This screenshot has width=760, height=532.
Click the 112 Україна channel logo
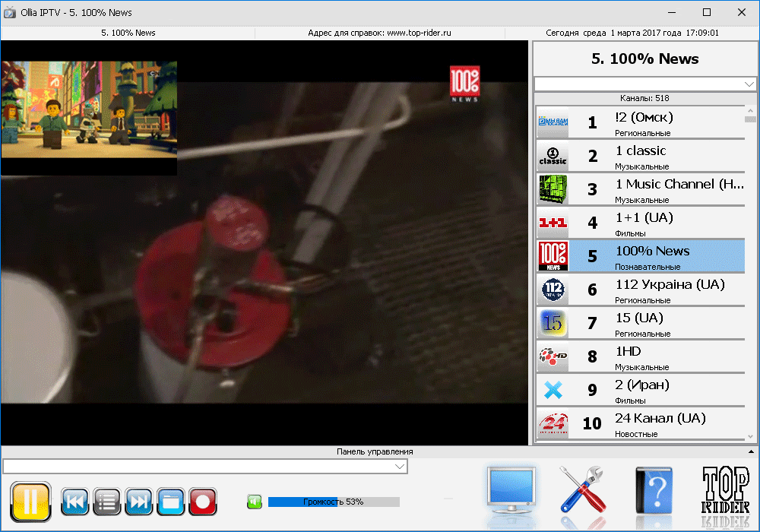553,290
